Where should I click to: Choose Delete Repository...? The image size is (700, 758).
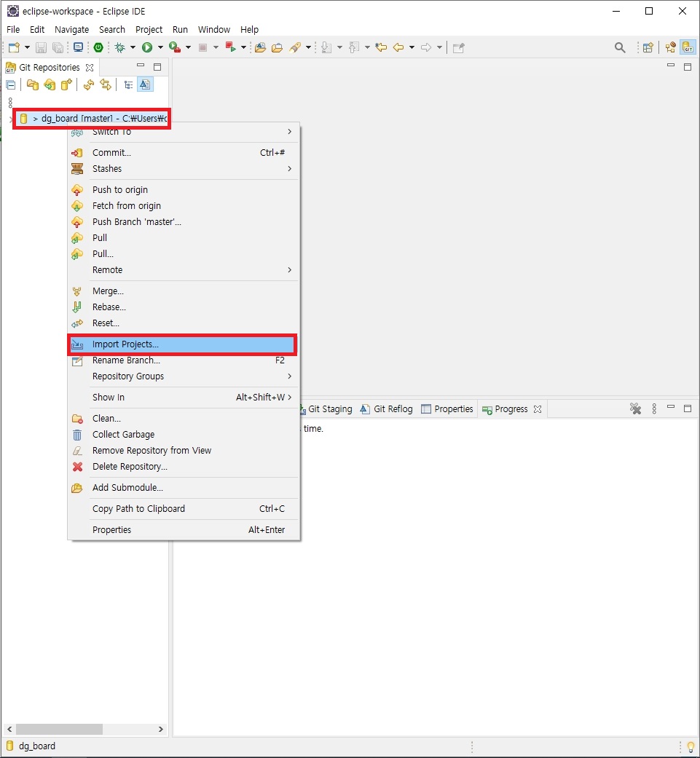click(x=184, y=467)
